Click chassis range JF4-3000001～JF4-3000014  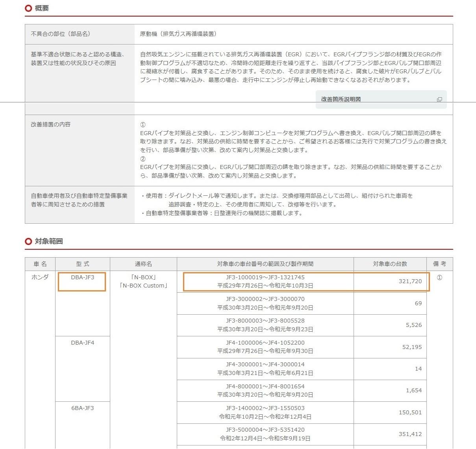[265, 364]
